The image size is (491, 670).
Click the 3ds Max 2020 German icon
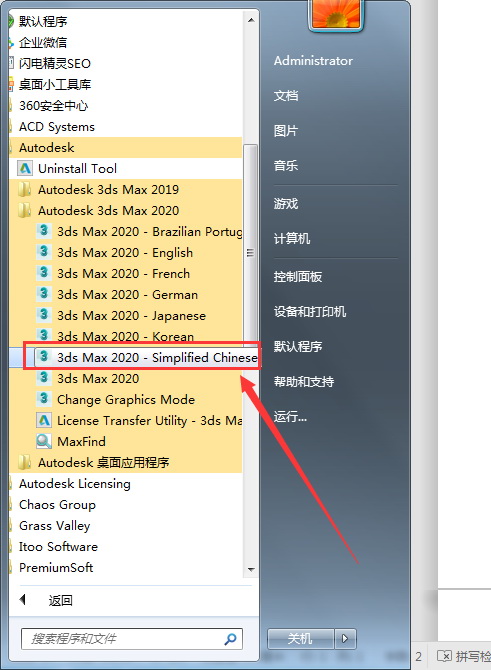(44, 294)
